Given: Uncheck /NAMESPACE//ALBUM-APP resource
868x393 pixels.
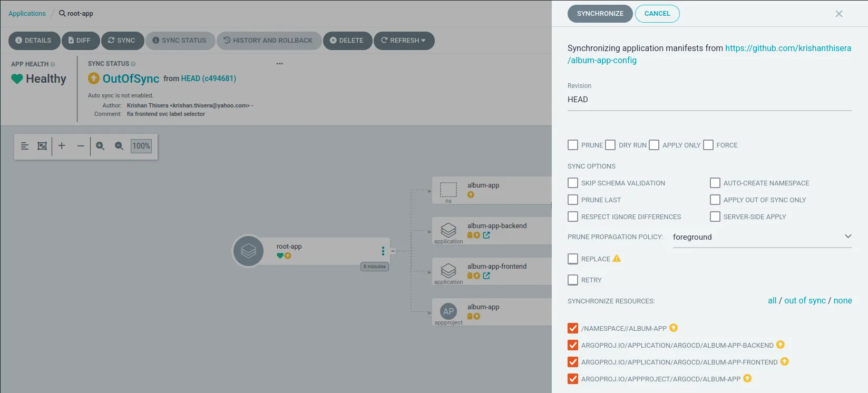Looking at the screenshot, I should (x=573, y=328).
